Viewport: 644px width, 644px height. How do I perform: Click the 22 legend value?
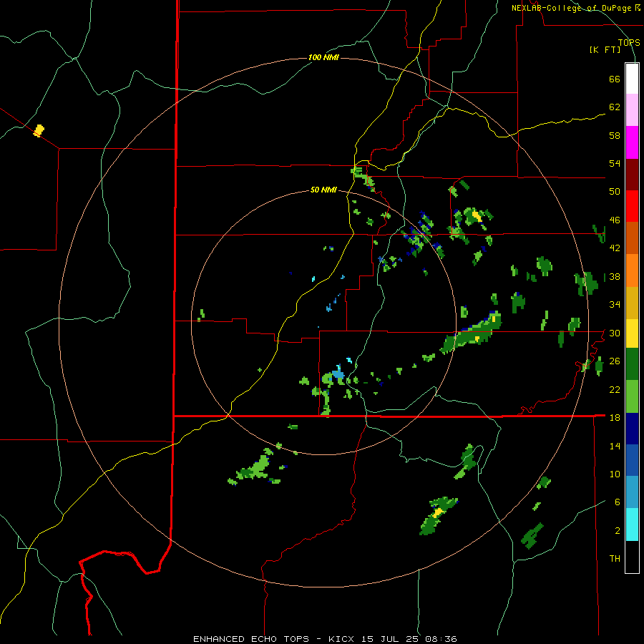click(x=615, y=389)
